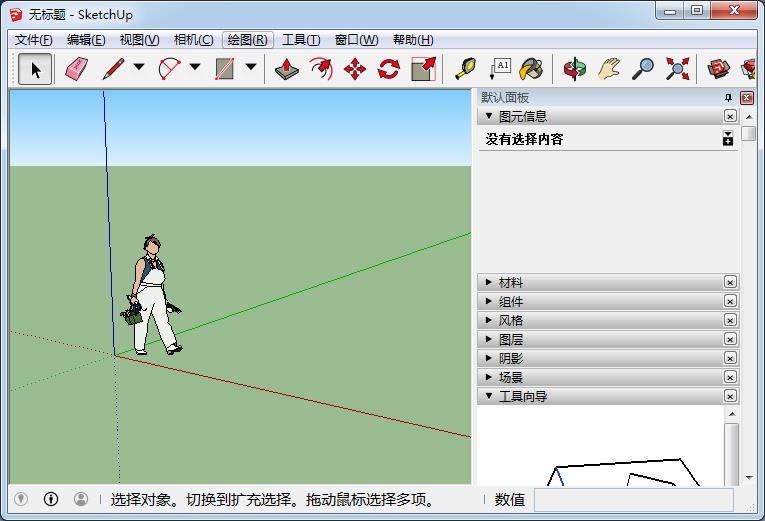
Task: Expand the 阴影 panel section
Action: coord(488,358)
